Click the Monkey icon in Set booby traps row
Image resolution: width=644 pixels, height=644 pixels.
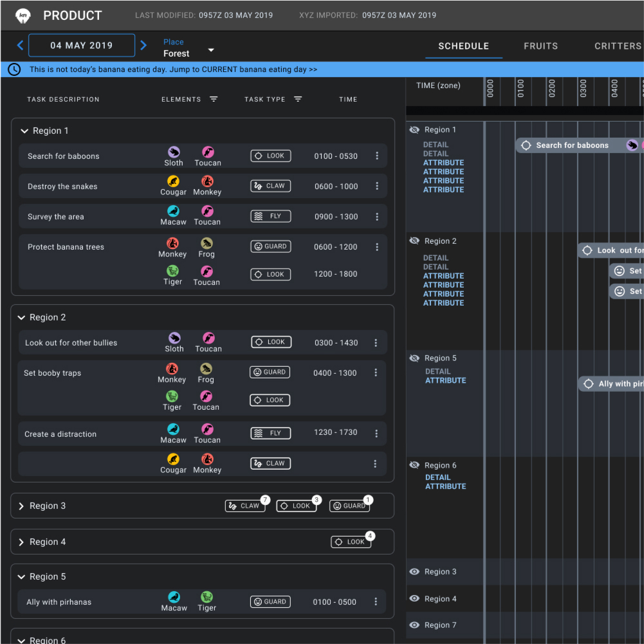coord(172,369)
